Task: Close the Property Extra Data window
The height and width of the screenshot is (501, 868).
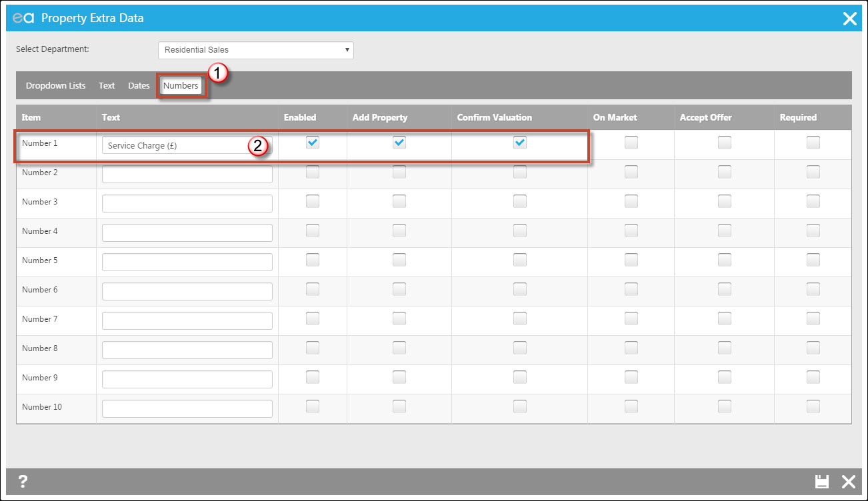Action: (849, 19)
